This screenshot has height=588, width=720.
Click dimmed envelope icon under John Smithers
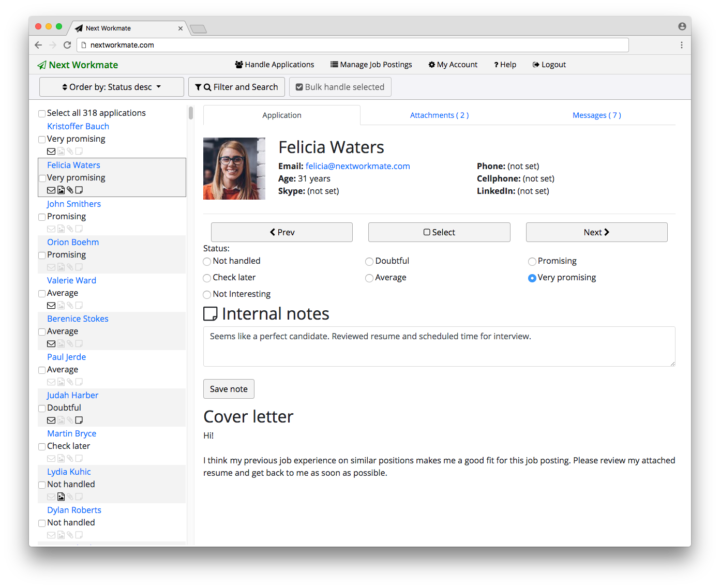coord(51,229)
